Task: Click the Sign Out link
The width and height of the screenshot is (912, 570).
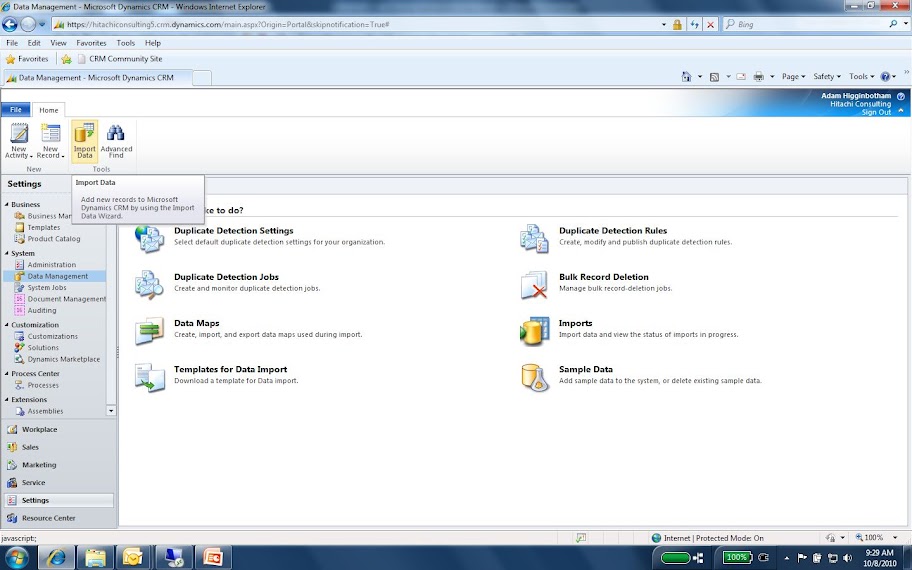Action: click(x=876, y=112)
